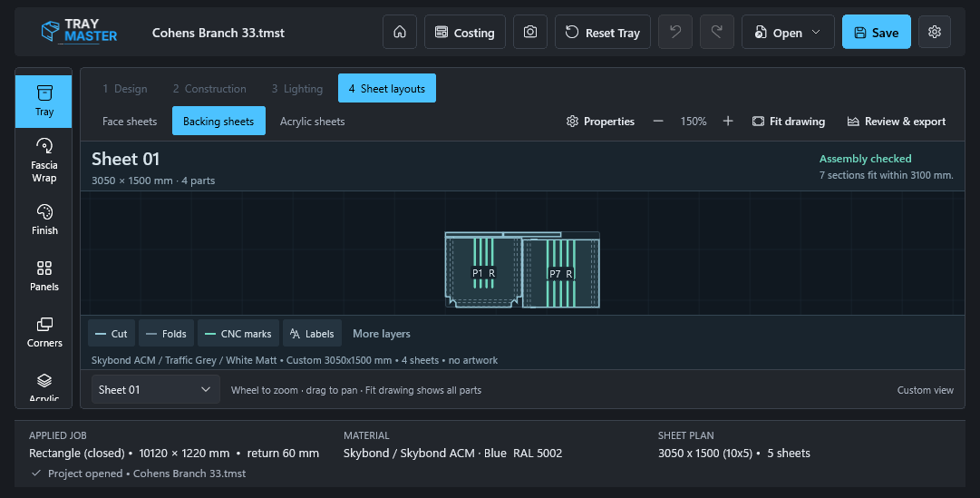The height and width of the screenshot is (498, 980).
Task: Go to step 1 Design tab
Action: point(125,88)
